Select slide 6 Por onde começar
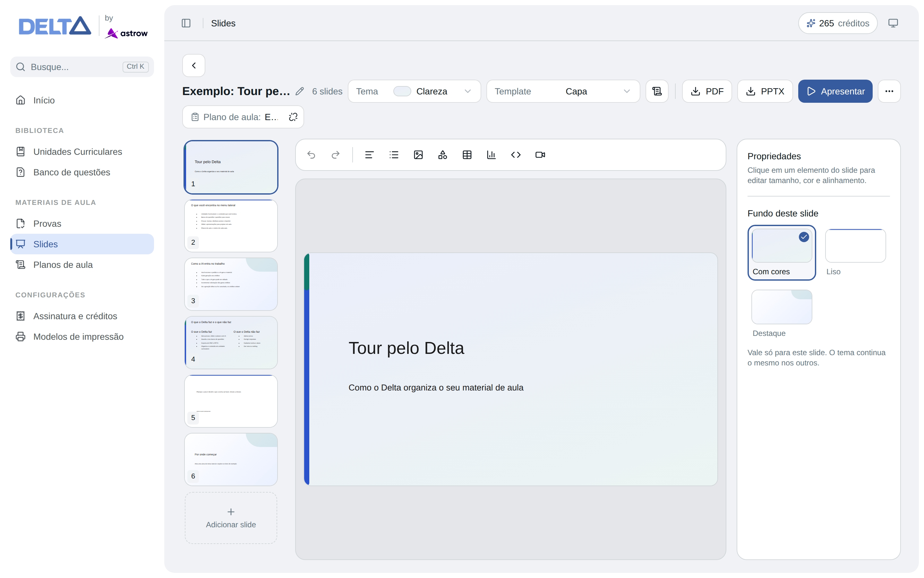Image resolution: width=924 pixels, height=578 pixels. [231, 460]
